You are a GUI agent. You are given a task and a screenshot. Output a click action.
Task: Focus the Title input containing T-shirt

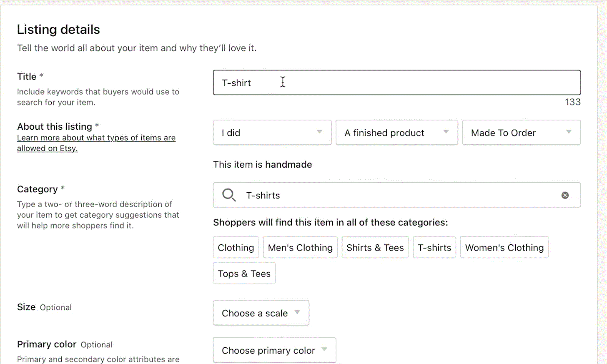tap(397, 83)
